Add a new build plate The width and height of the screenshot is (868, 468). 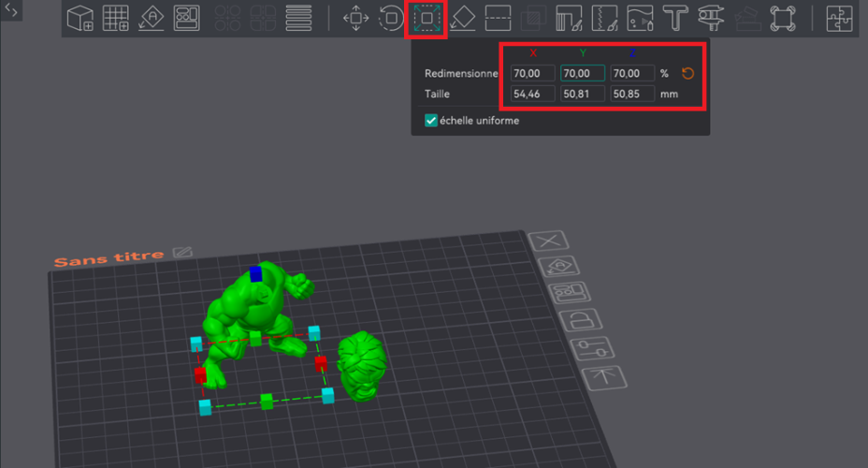[x=116, y=19]
